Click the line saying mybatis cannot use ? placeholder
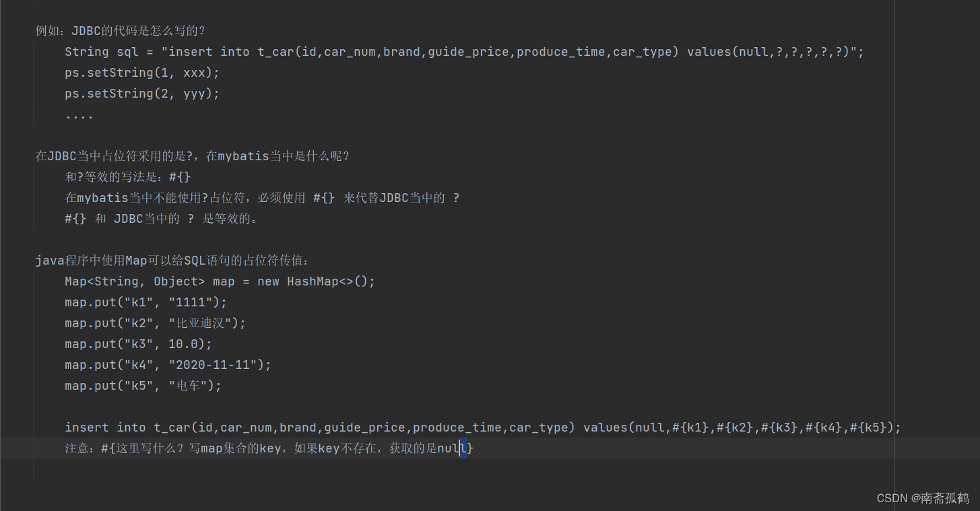This screenshot has height=511, width=980. [261, 198]
